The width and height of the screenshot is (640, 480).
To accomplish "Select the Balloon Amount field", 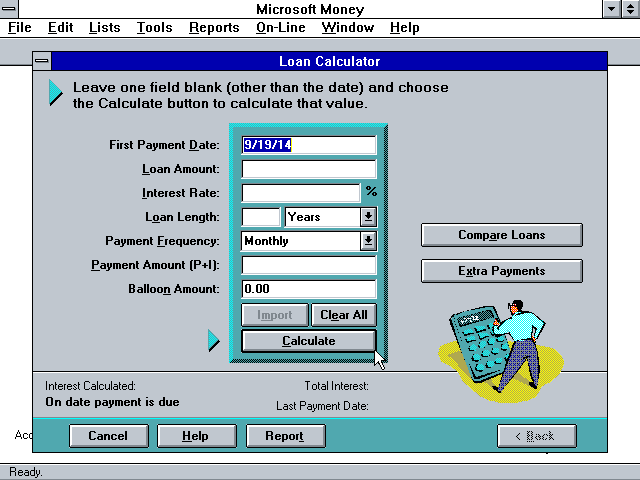I will point(309,289).
